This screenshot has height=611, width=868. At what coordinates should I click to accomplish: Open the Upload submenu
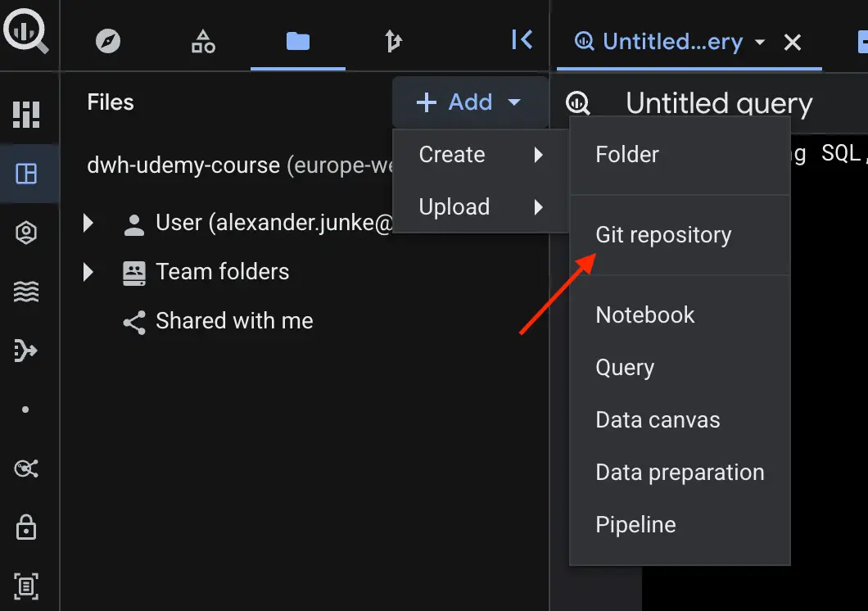(481, 207)
